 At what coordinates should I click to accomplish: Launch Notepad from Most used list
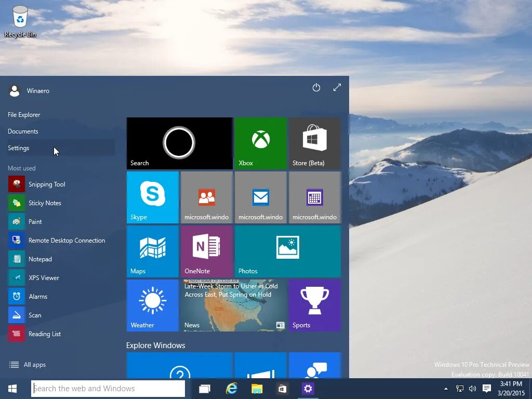61,259
